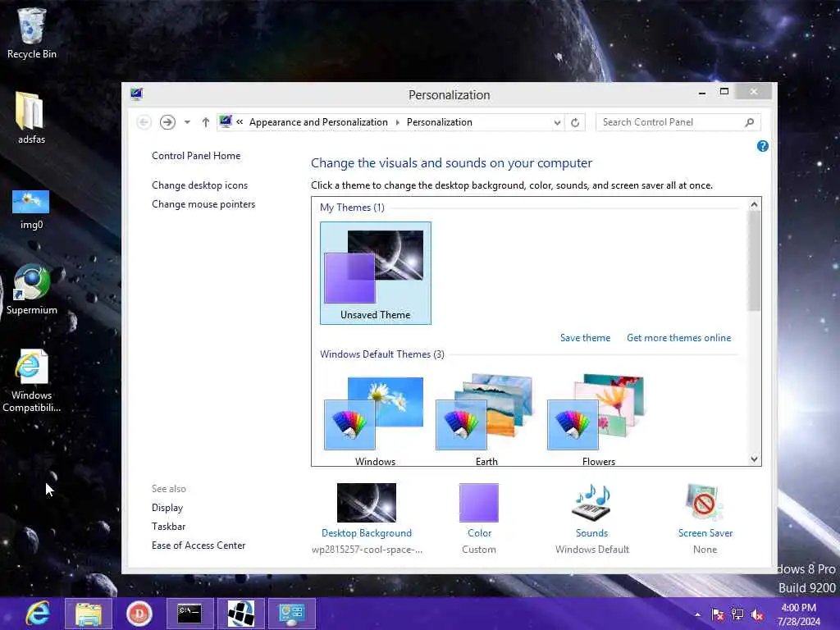Open Internet Explorer from the taskbar
Image resolution: width=840 pixels, height=630 pixels.
[x=39, y=614]
